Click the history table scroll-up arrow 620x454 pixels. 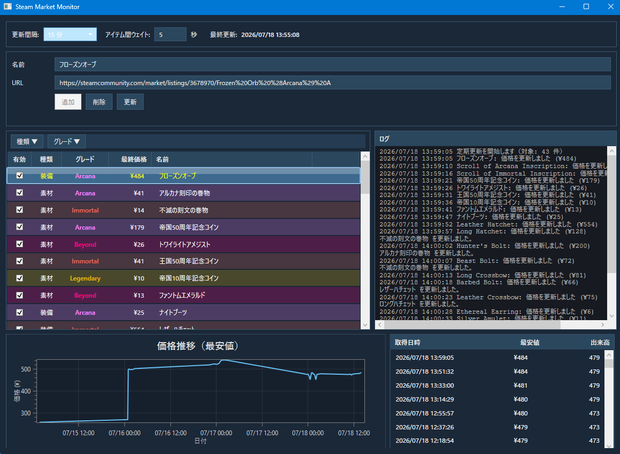(x=609, y=355)
